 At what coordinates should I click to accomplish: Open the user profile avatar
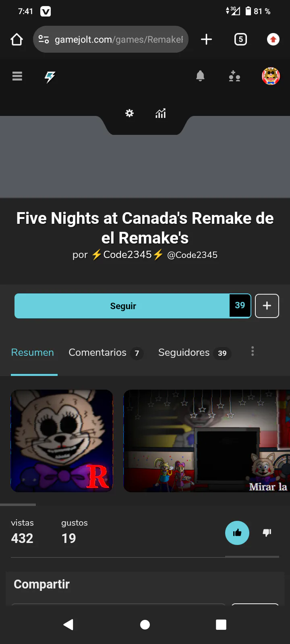[271, 76]
